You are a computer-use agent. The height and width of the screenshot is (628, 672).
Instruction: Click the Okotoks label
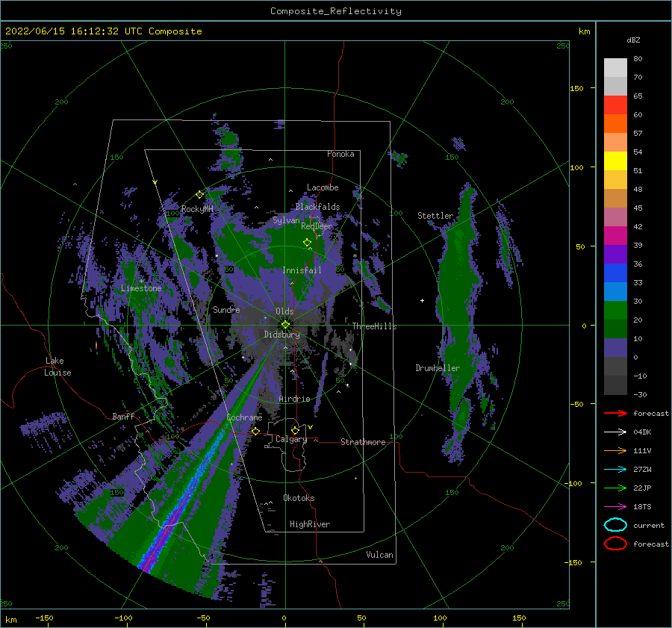[x=299, y=498]
